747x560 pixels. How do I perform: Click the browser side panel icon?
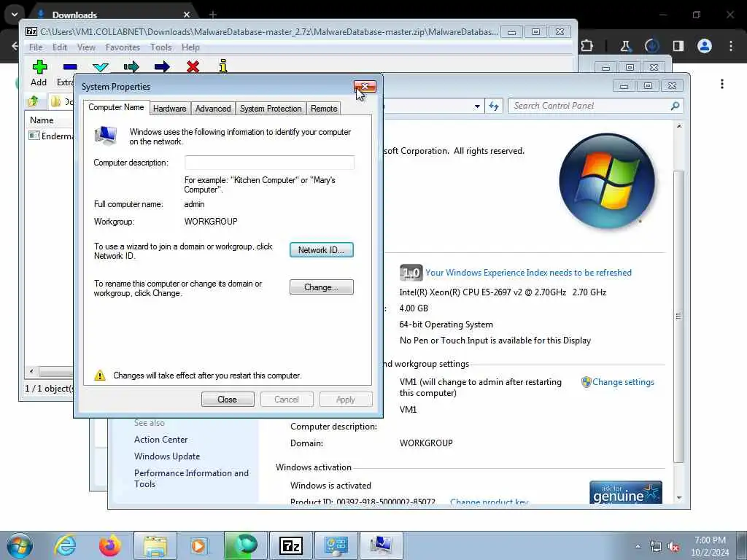pyautogui.click(x=678, y=46)
